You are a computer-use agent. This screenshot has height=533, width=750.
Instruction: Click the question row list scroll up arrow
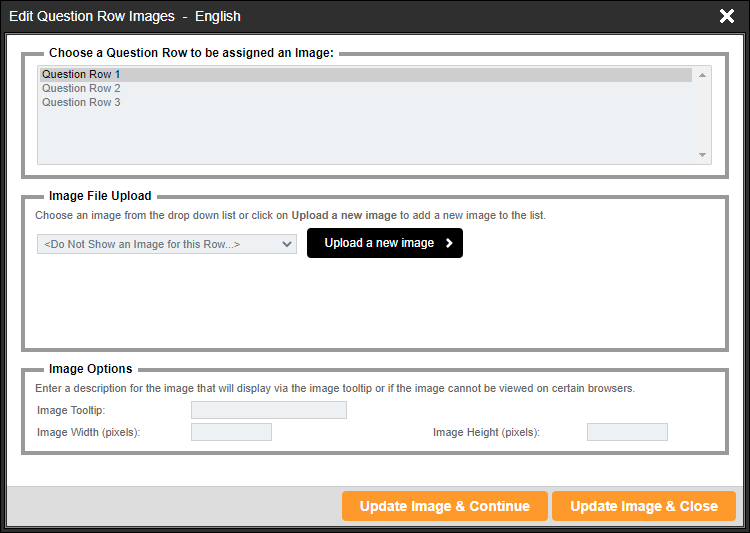click(702, 75)
